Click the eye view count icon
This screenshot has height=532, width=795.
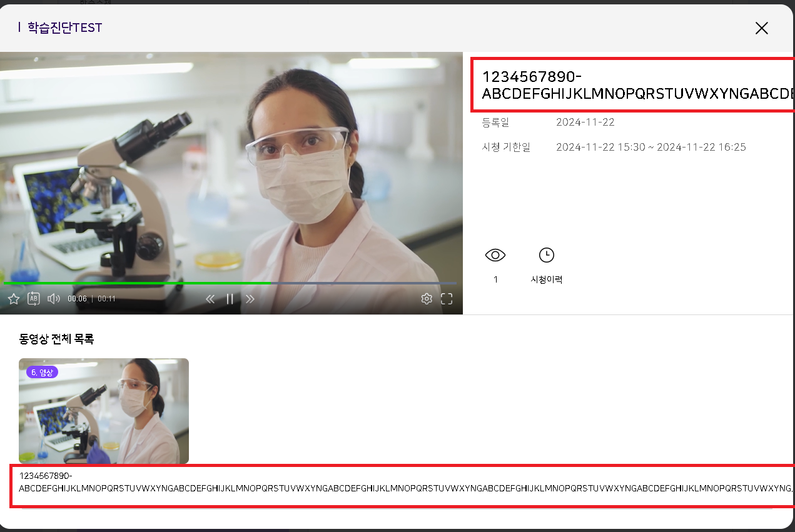coord(495,255)
